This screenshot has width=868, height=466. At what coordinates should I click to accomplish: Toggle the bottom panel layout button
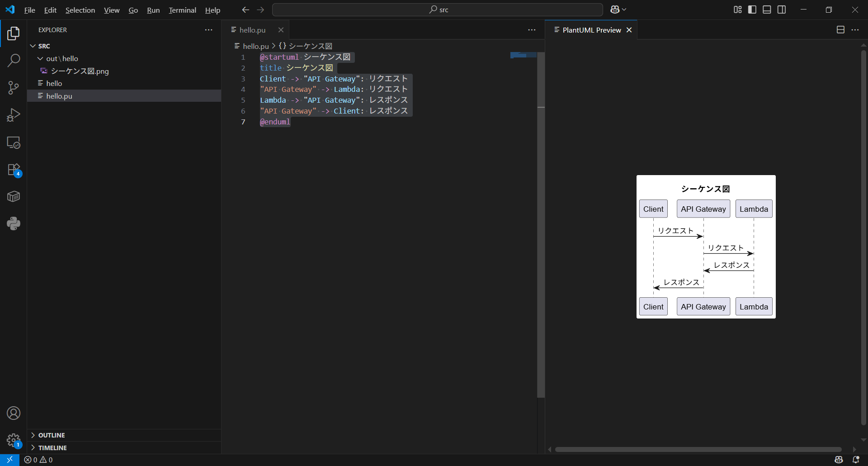pos(767,10)
